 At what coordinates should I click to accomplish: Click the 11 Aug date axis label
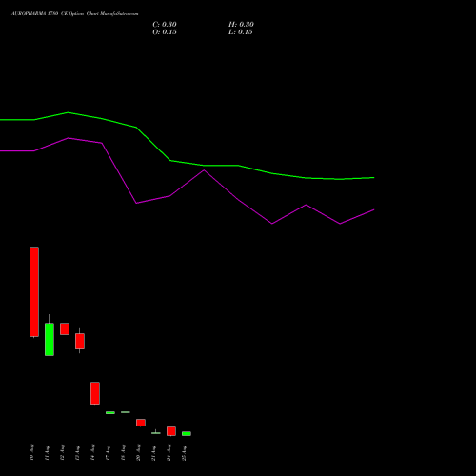[x=47, y=452]
